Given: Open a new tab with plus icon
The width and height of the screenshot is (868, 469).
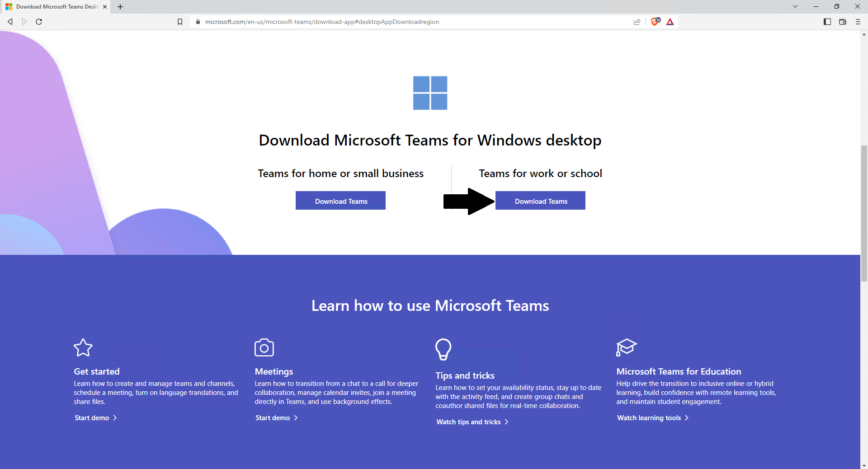Looking at the screenshot, I should pyautogui.click(x=120, y=7).
